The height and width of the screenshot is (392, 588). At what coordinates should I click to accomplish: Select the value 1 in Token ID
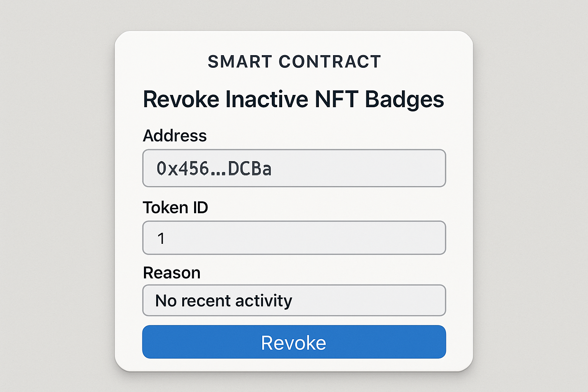point(162,238)
